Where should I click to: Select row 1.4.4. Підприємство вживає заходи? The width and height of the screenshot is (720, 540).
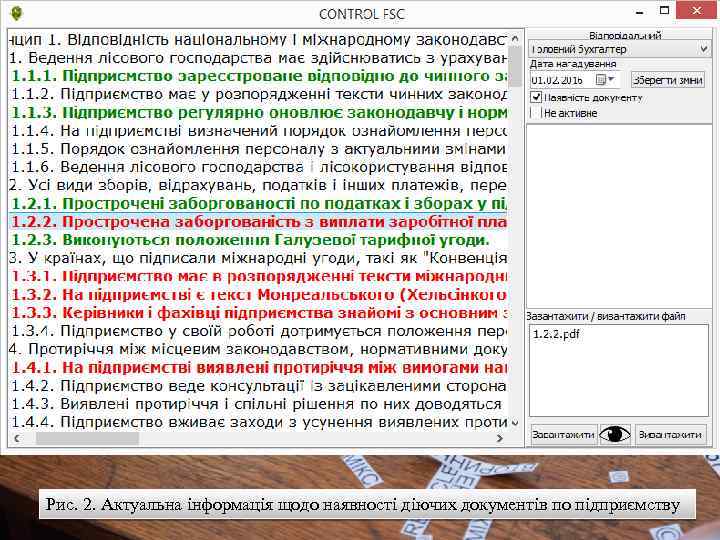(258, 422)
